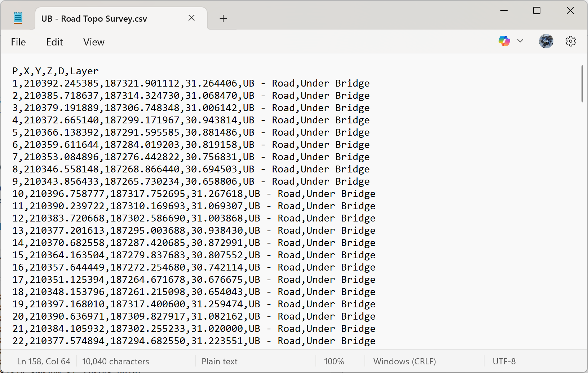Click the account profile avatar
Screen dimensions: 588x373
[546, 41]
